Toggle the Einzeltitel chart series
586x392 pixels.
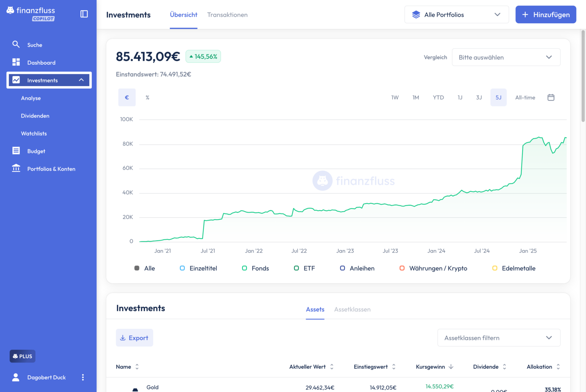click(198, 268)
